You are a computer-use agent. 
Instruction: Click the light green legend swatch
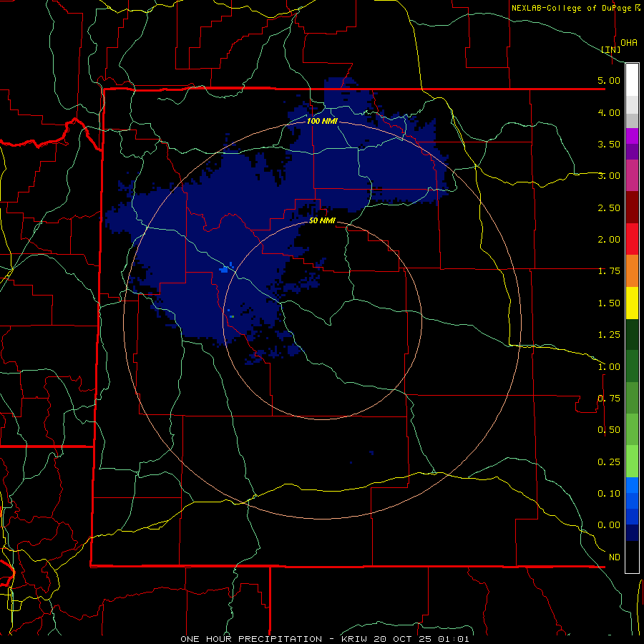(632, 462)
